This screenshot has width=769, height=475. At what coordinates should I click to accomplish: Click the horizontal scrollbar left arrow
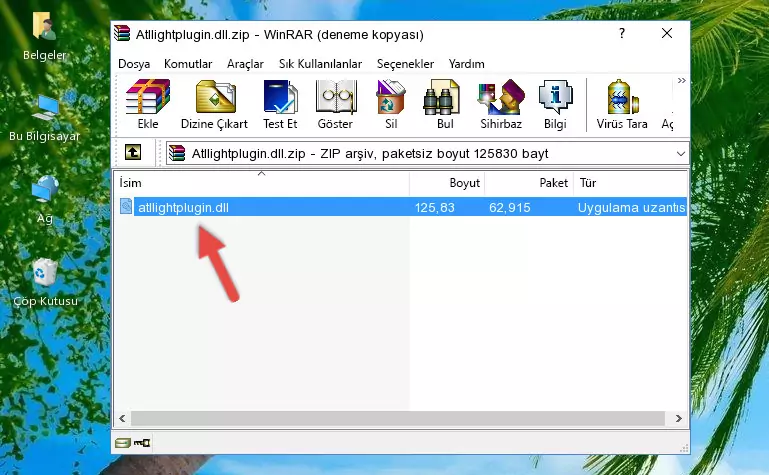(x=123, y=418)
